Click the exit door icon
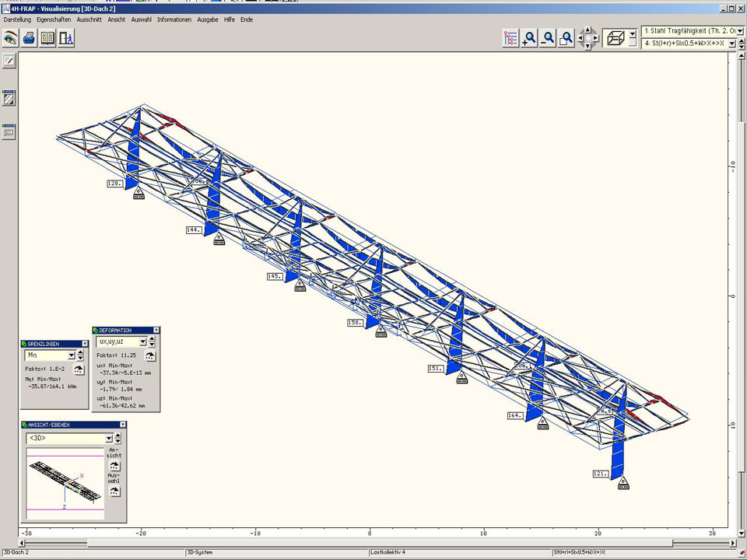 66,37
